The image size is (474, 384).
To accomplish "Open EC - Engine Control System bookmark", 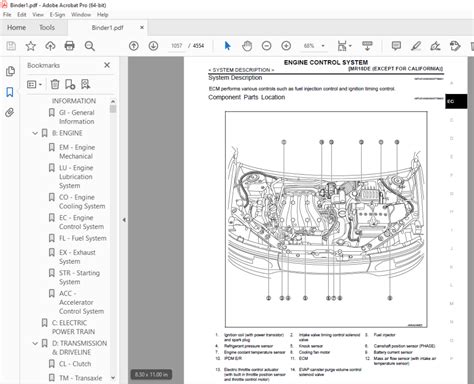I will [81, 222].
